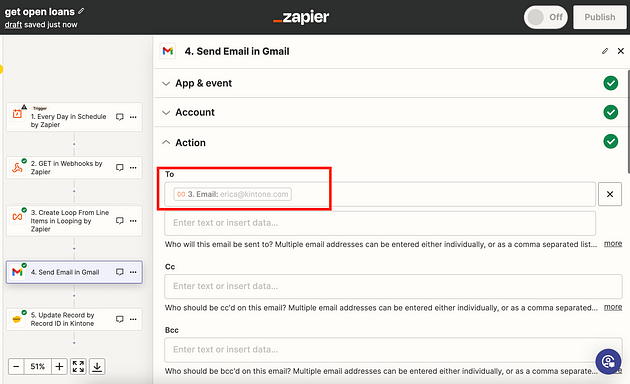Click the Schedule calendar icon on step 1
Image resolution: width=630 pixels, height=384 pixels.
[17, 114]
